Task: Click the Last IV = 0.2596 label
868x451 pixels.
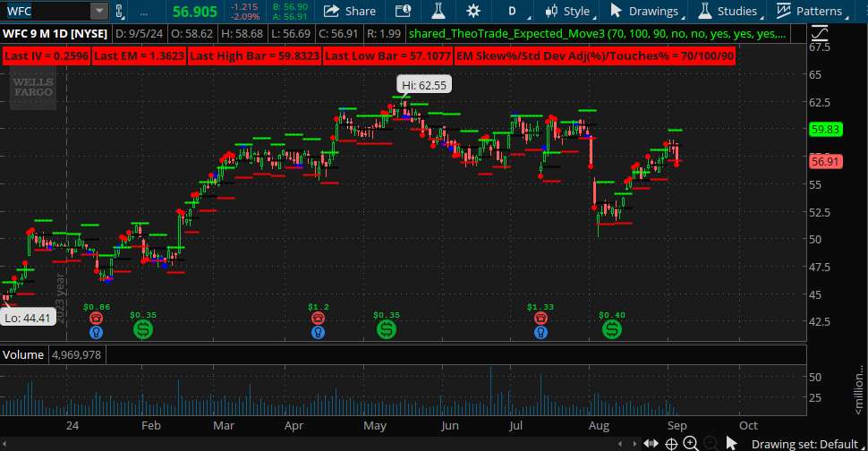Action: point(47,55)
